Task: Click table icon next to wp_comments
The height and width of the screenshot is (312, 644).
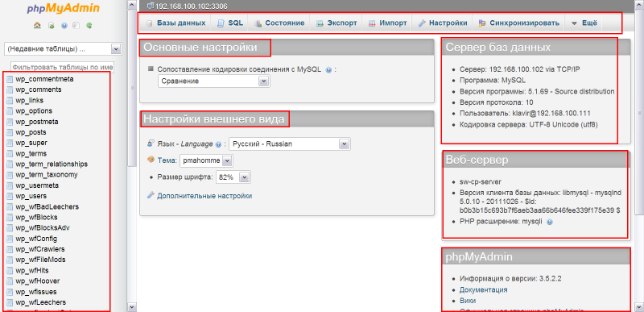Action: pos(10,89)
